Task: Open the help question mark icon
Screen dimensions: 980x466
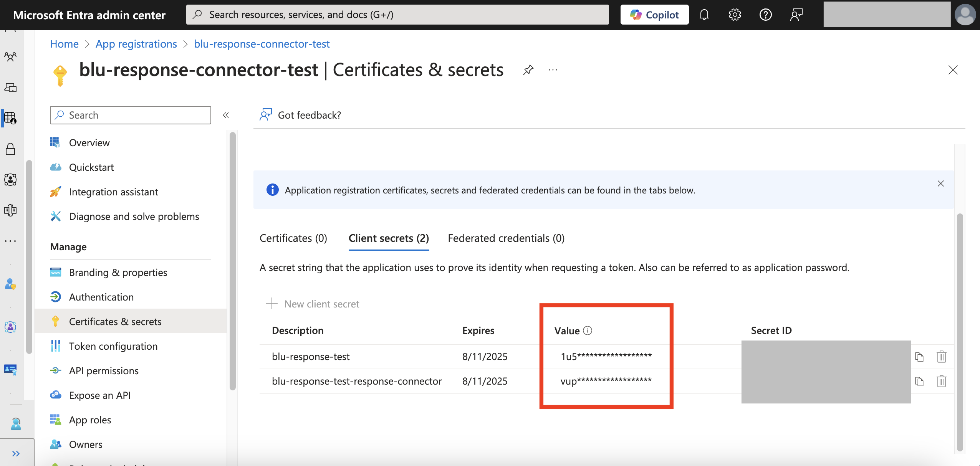Action: point(765,15)
